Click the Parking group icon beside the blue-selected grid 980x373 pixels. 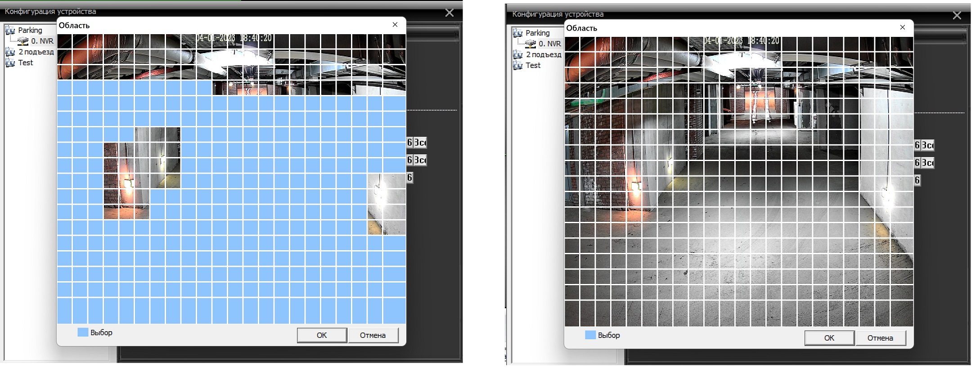10,30
